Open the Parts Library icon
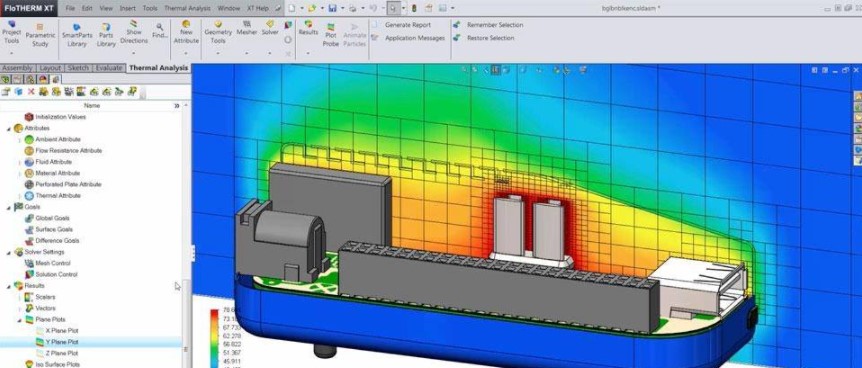Screen dimensions: 862x368 point(106,35)
